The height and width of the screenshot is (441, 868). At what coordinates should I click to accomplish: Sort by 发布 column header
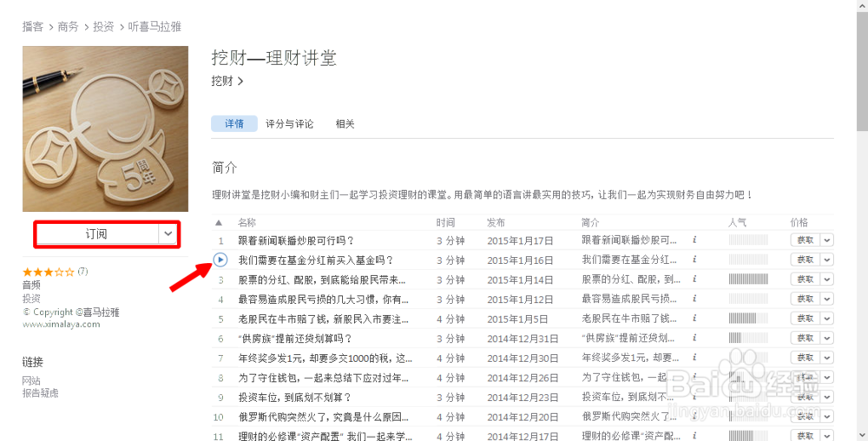[496, 222]
